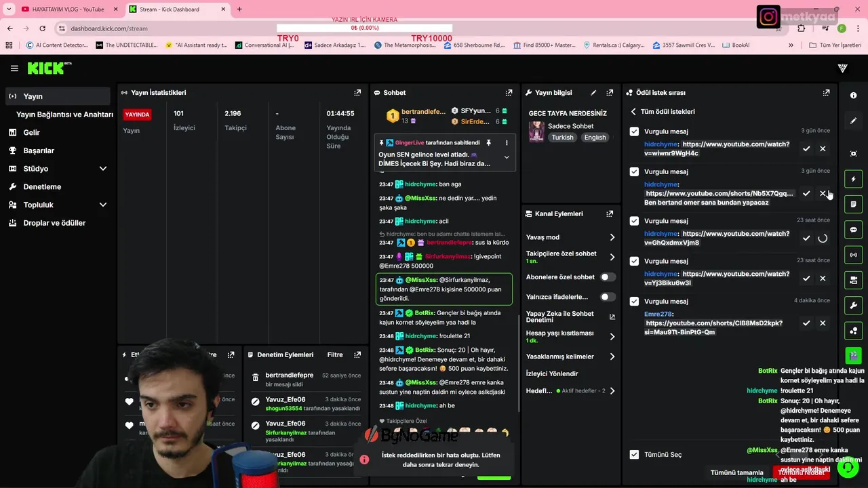
Task: Approve hidrchyme's GhQxdmxVjm8 reward request
Action: (x=806, y=238)
